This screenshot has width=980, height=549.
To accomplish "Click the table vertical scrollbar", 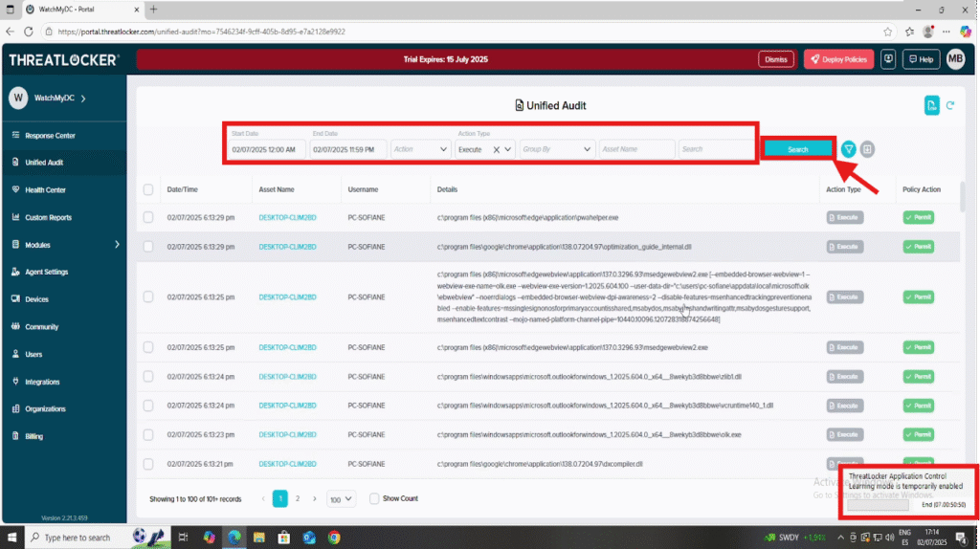I will 962,195.
